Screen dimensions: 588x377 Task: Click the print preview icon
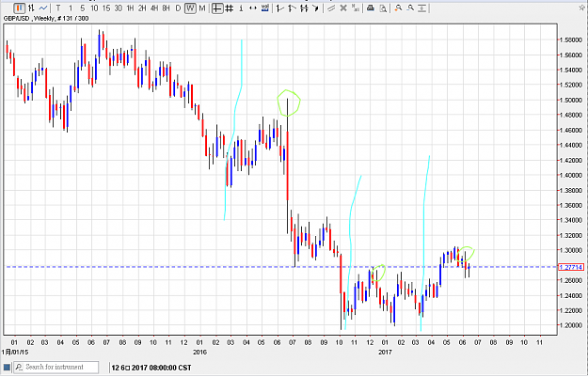(383, 8)
